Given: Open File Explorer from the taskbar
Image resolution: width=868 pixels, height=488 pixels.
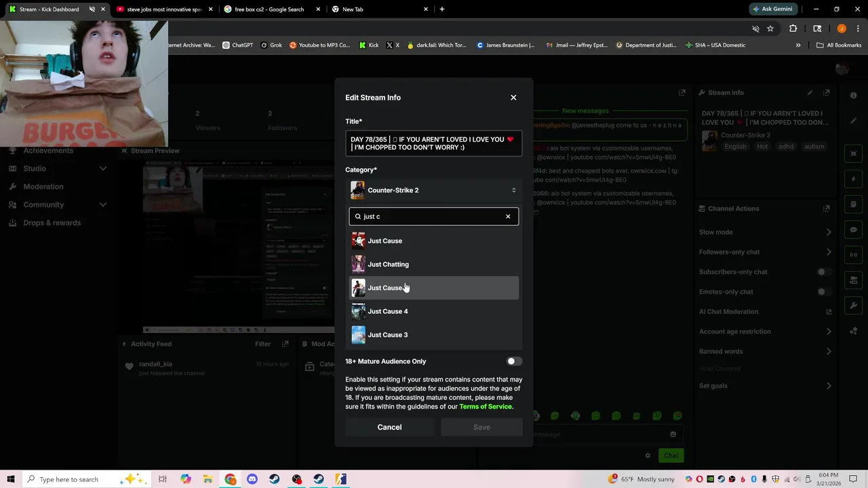Looking at the screenshot, I should [x=208, y=479].
